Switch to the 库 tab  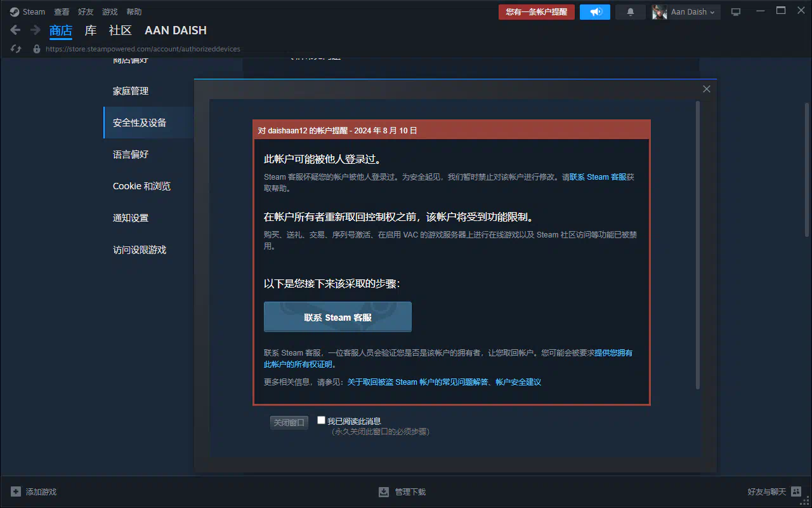click(91, 30)
